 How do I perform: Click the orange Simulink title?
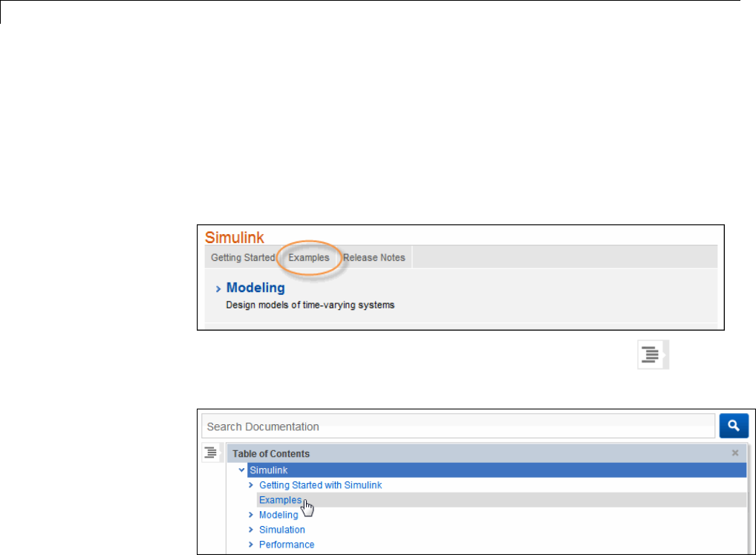[x=235, y=237]
